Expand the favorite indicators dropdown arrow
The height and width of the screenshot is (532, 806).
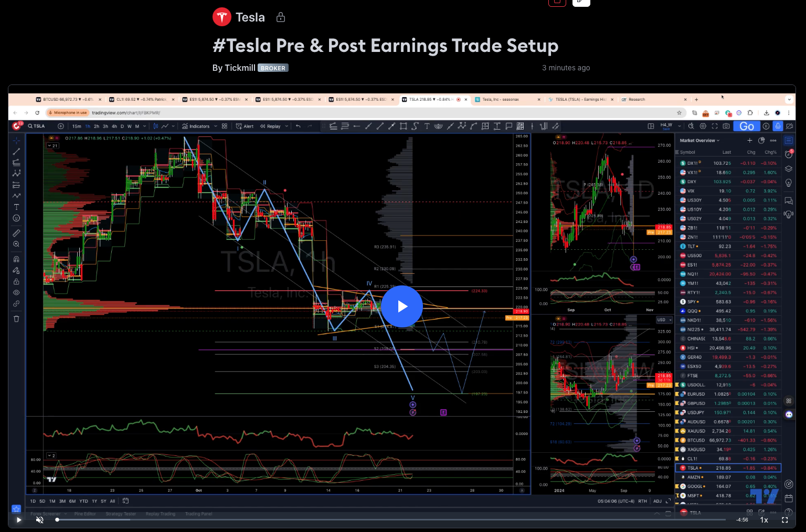pyautogui.click(x=216, y=126)
